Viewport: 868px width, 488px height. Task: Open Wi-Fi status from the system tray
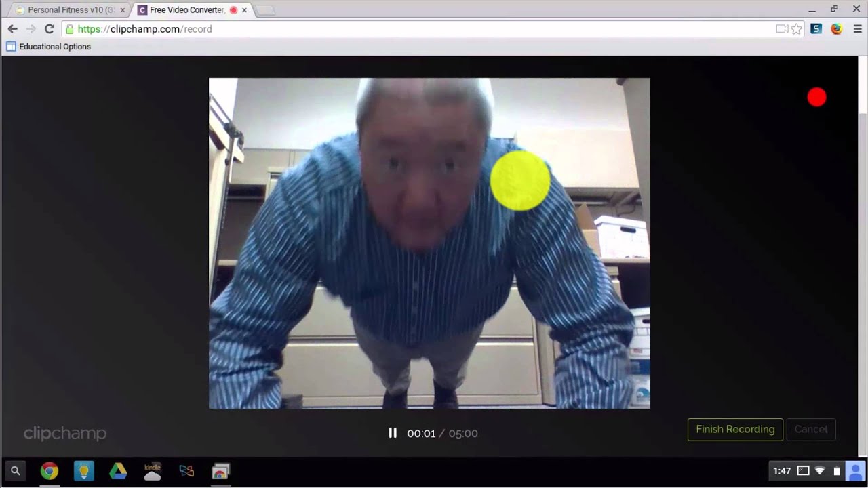(820, 471)
